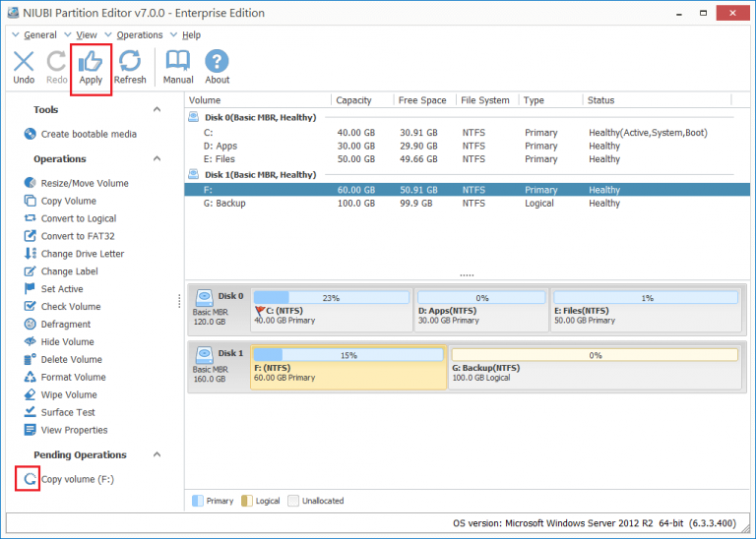This screenshot has width=756, height=539.
Task: Click the 23% usage bar of C:
Action: pos(332,298)
